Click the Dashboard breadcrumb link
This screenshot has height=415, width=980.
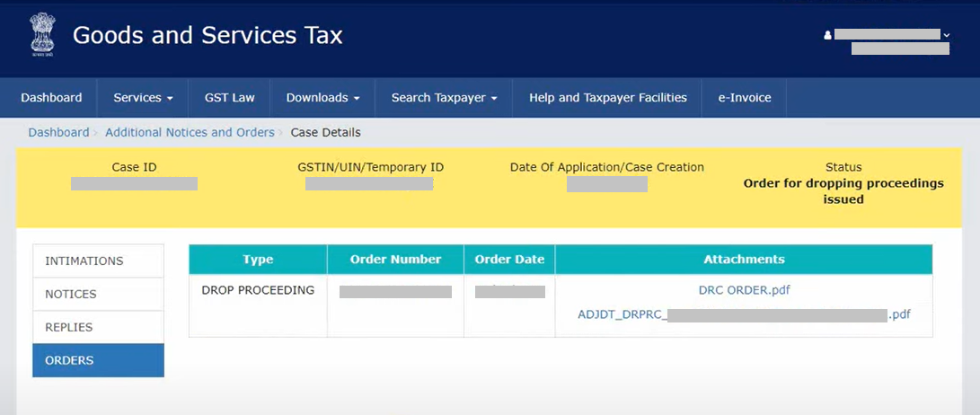click(58, 132)
